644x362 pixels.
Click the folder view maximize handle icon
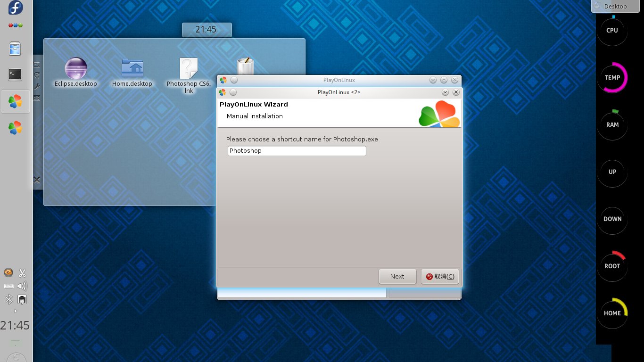click(37, 98)
